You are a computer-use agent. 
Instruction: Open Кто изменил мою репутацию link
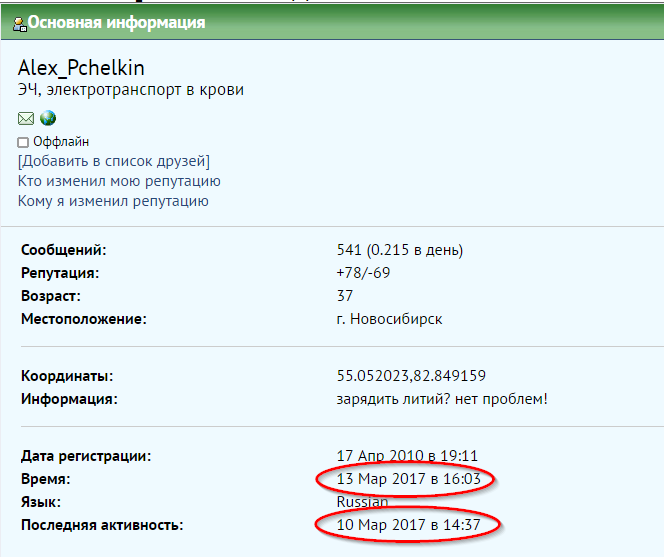coord(119,181)
